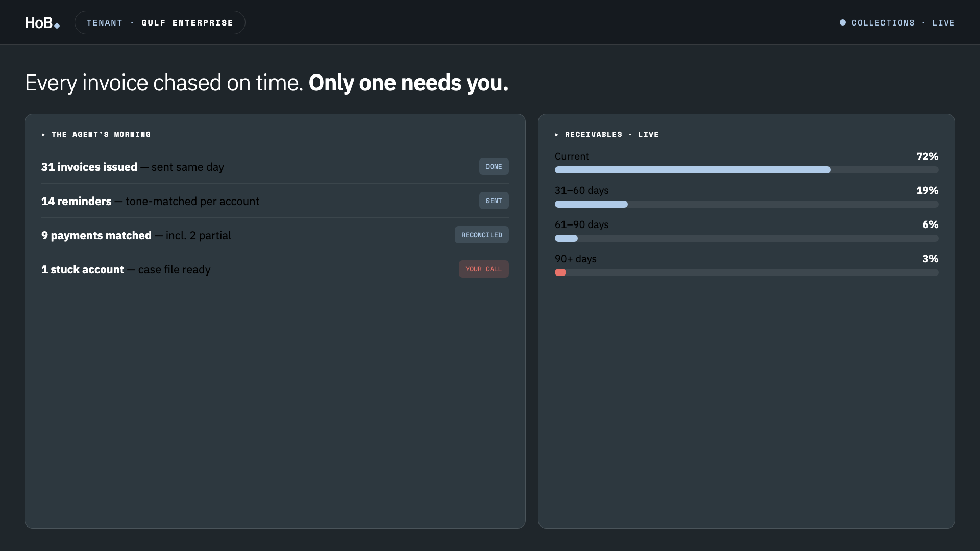This screenshot has height=551, width=980.
Task: Open the Tenant Gulf Enterprise selector
Action: pyautogui.click(x=160, y=22)
